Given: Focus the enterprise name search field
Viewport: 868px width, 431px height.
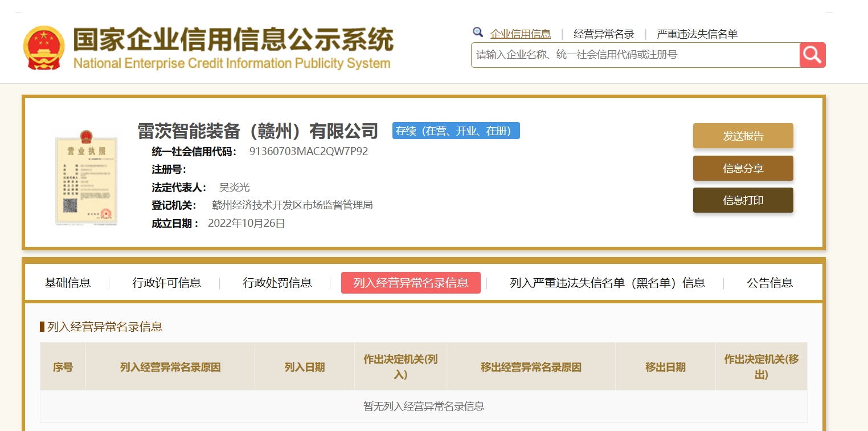Looking at the screenshot, I should click(x=635, y=55).
